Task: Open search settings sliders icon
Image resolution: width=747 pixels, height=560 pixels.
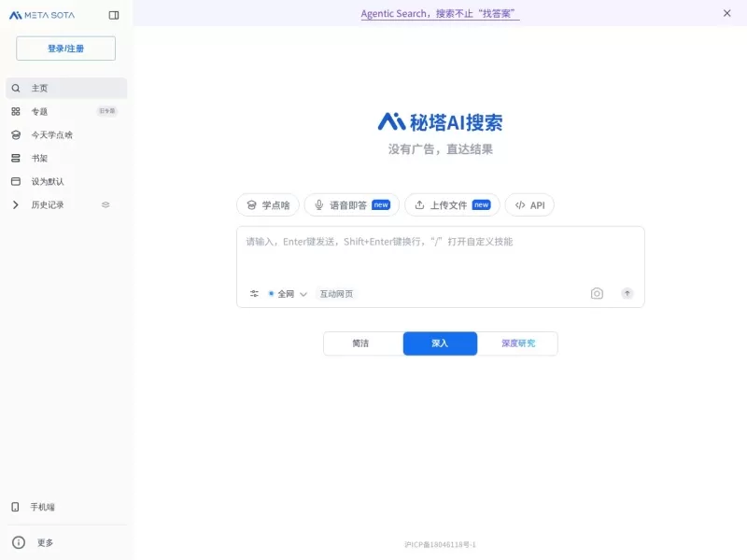Action: coord(253,293)
